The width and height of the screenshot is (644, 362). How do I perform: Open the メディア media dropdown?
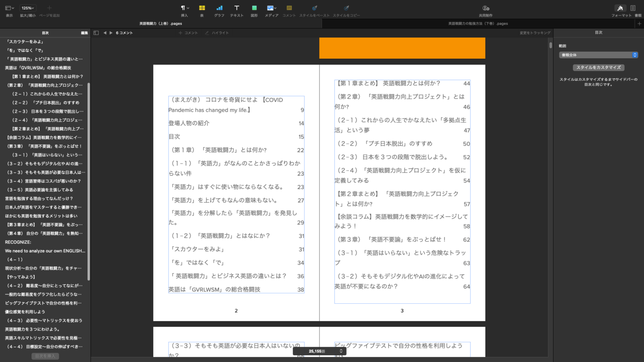coord(272,8)
